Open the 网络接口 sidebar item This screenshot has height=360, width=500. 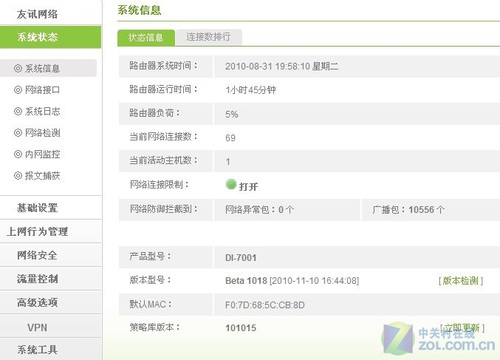tap(42, 90)
